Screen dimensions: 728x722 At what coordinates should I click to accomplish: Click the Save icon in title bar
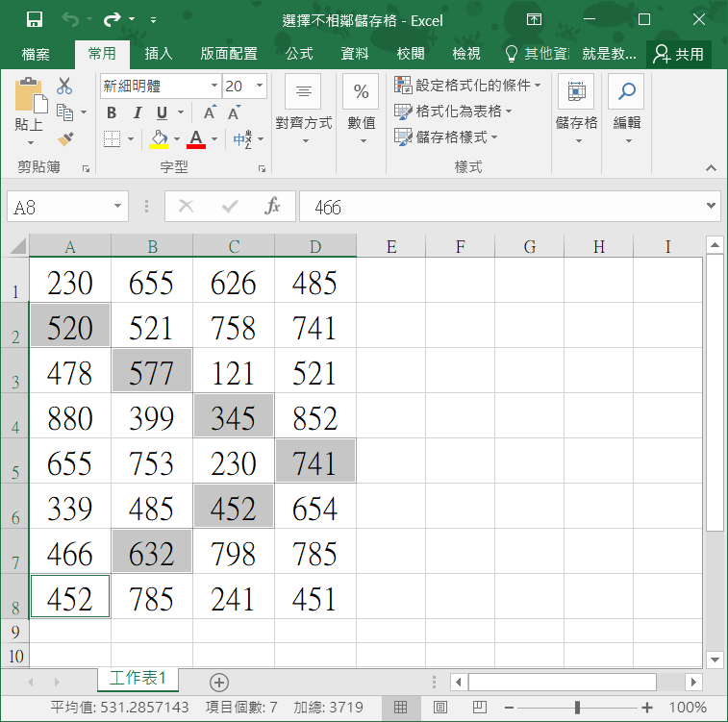[35, 19]
